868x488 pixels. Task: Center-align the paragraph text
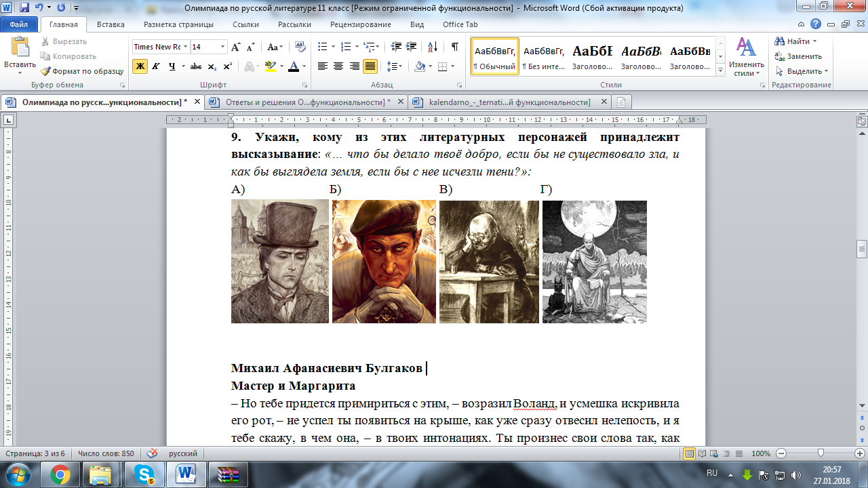(338, 66)
